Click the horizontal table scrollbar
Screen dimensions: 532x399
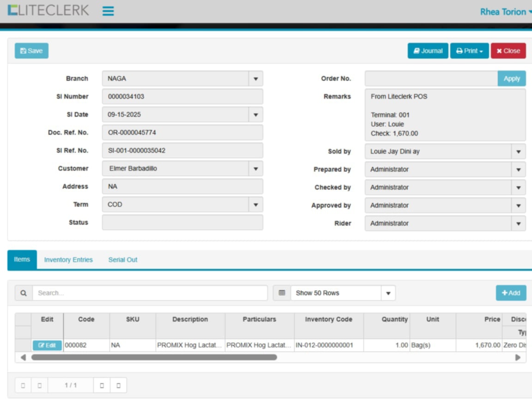click(154, 357)
